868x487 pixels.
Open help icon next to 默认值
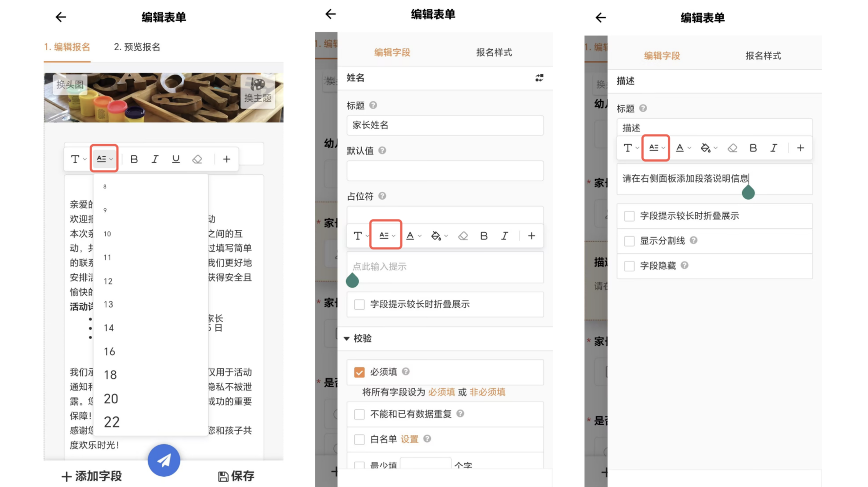point(382,150)
